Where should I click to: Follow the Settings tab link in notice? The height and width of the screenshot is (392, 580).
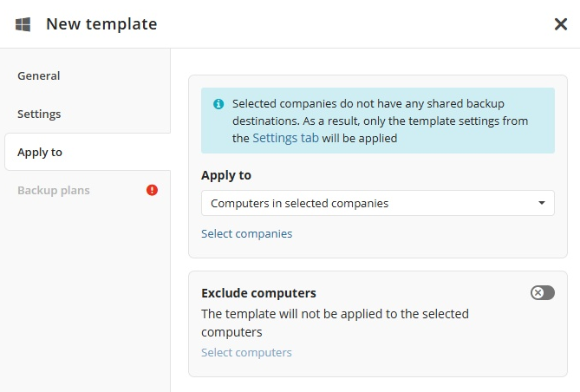tap(285, 138)
